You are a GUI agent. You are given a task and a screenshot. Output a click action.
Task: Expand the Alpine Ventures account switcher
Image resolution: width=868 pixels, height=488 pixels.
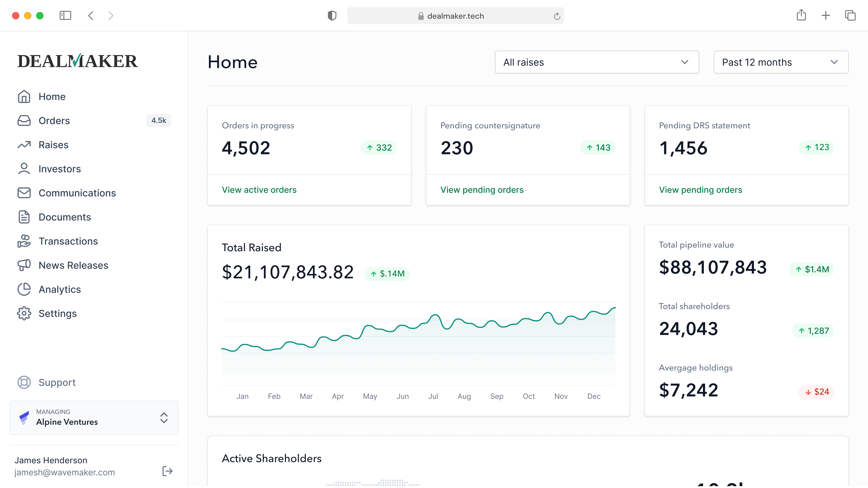point(94,418)
